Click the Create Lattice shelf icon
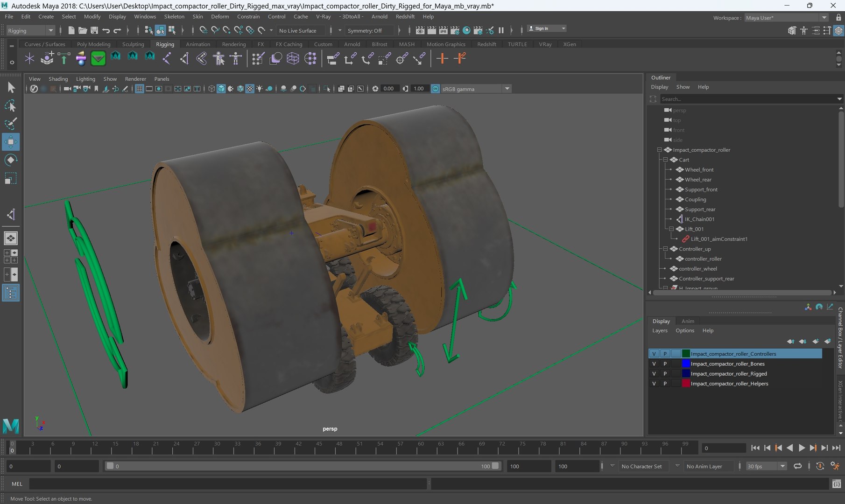The width and height of the screenshot is (845, 504). [x=293, y=58]
